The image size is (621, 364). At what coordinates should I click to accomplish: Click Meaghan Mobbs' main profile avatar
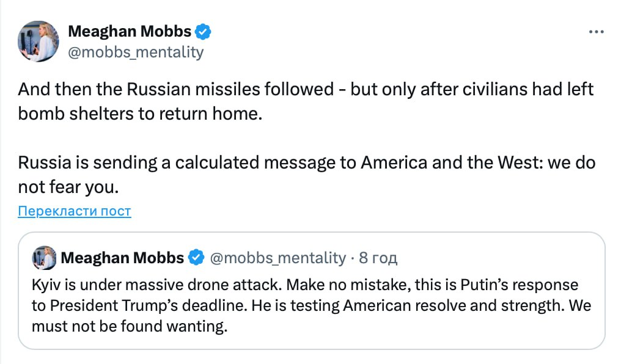coord(39,41)
